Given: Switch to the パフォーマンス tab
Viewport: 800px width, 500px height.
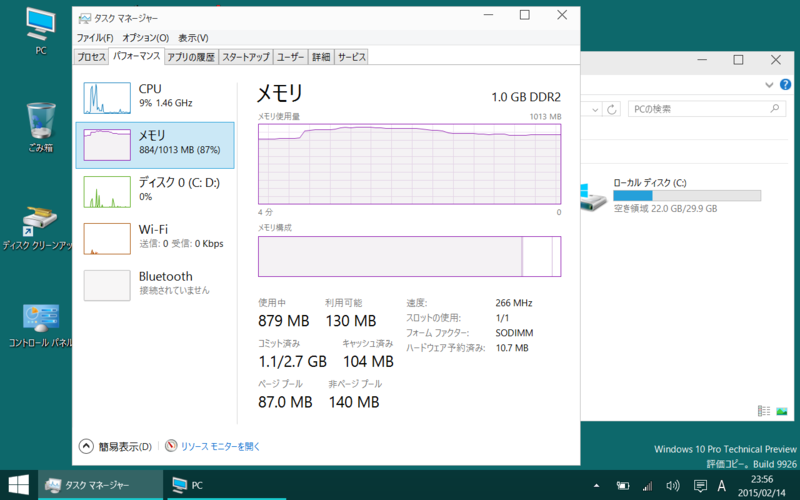Looking at the screenshot, I should tap(136, 56).
